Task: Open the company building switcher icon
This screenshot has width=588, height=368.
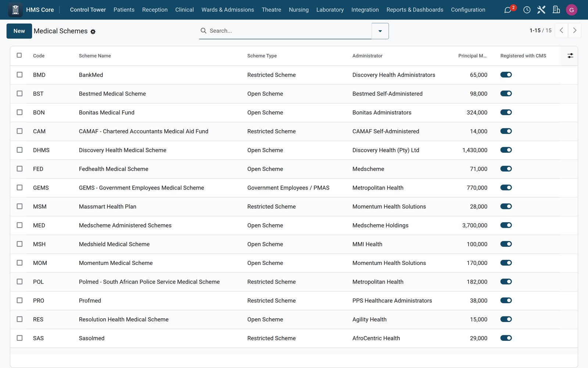Action: click(x=556, y=10)
